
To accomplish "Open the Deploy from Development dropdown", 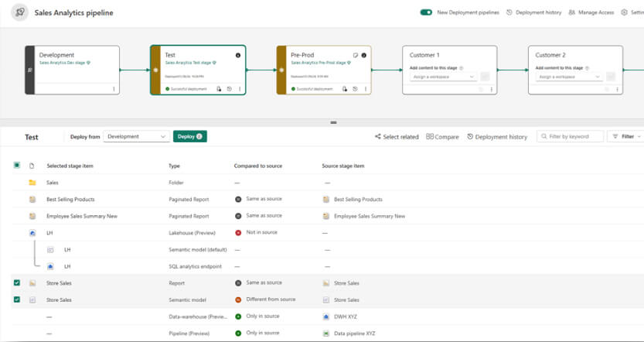I will [x=136, y=136].
